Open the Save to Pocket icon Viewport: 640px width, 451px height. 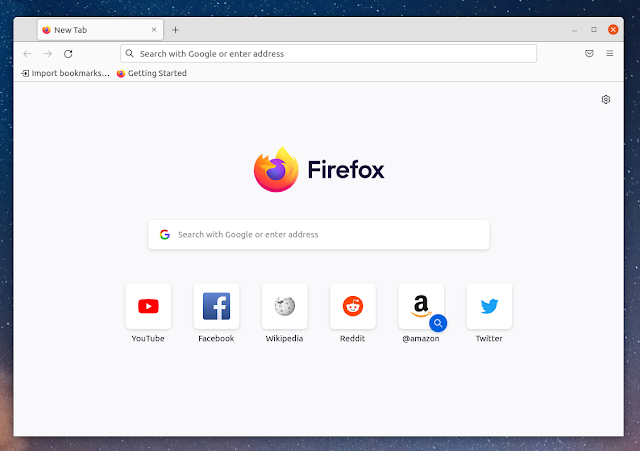coord(589,53)
